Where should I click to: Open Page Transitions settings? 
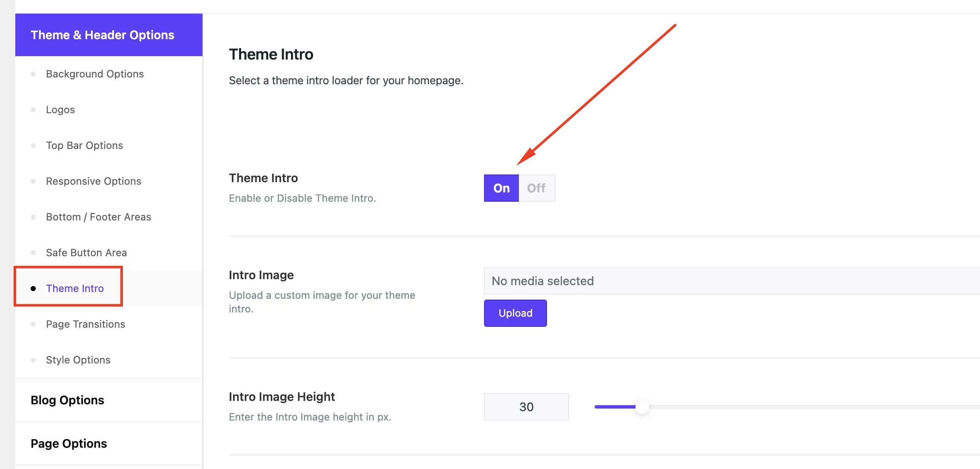pos(85,324)
